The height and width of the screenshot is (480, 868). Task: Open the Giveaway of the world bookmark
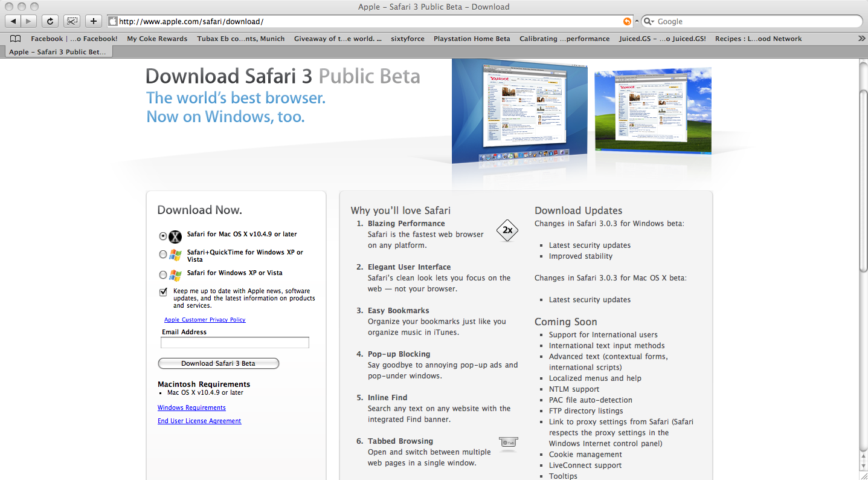click(338, 39)
